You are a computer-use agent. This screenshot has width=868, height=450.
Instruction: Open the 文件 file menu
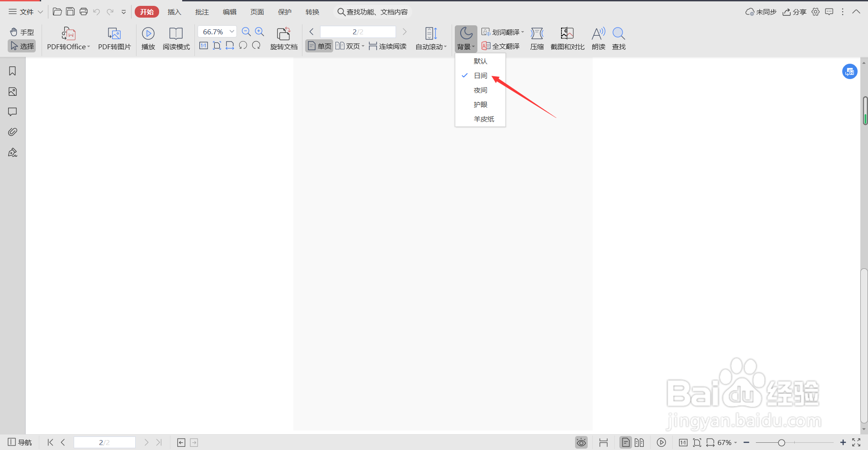click(x=25, y=12)
